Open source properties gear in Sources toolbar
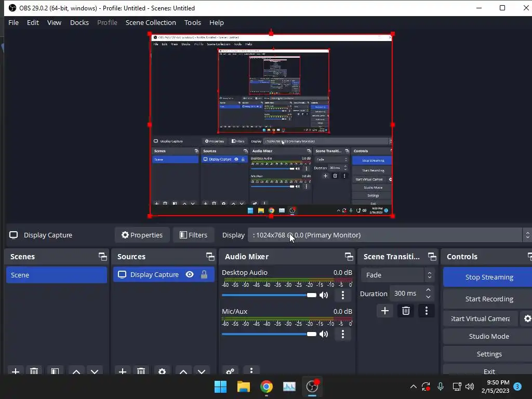This screenshot has width=532, height=399. pos(162,371)
